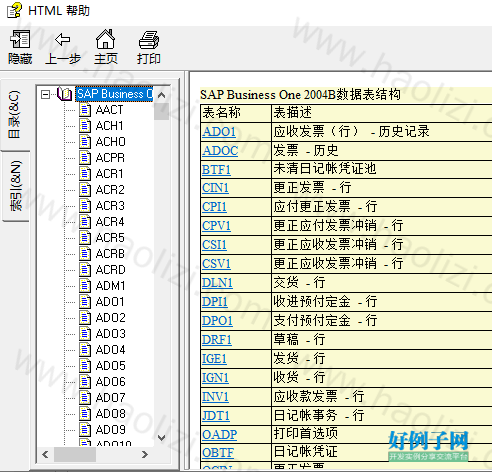Click tree vertical scrollbar thumb
The image size is (492, 472).
coord(162,111)
